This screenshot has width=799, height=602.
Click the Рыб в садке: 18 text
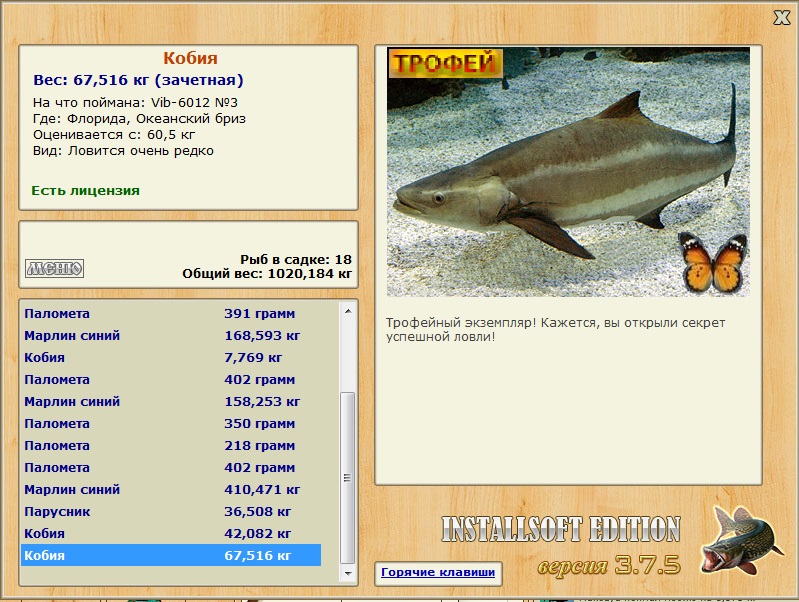tap(296, 259)
